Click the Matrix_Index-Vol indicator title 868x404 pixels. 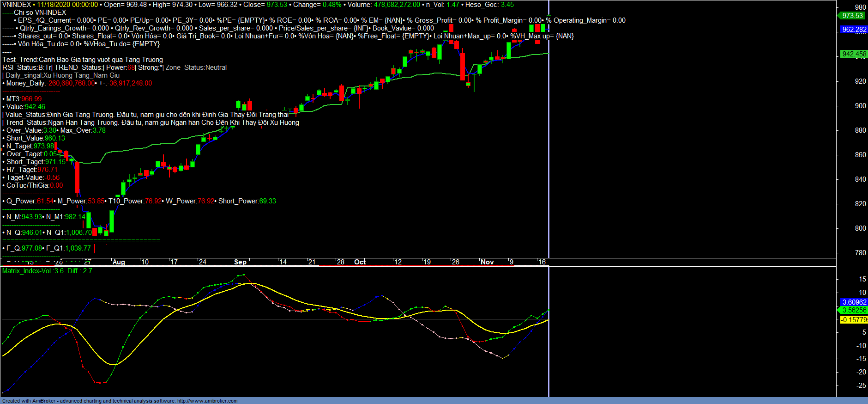(27, 271)
